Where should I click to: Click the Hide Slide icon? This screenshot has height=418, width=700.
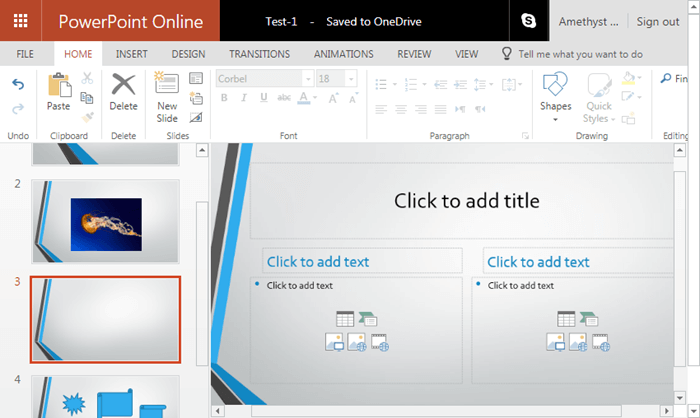pyautogui.click(x=196, y=117)
